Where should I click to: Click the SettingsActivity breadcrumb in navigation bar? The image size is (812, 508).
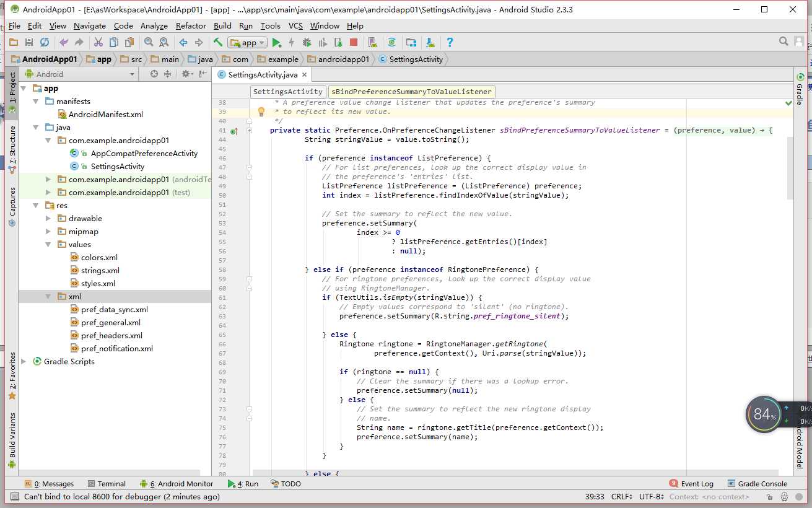(x=411, y=59)
